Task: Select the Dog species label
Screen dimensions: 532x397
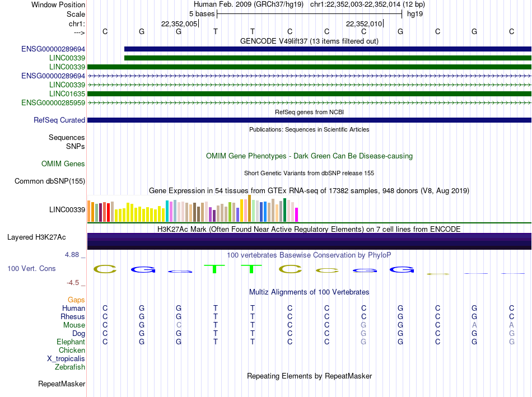Action: point(79,334)
